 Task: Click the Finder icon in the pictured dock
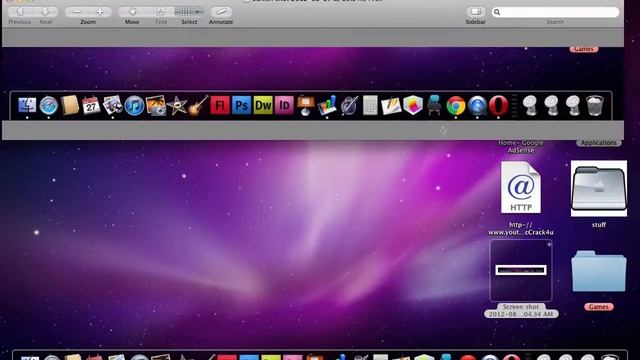(27, 105)
